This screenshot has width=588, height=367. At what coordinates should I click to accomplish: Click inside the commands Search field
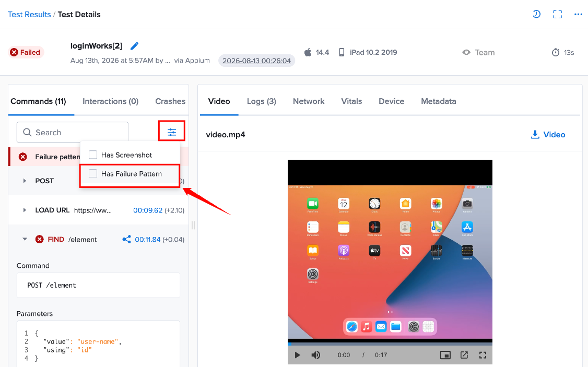(73, 132)
